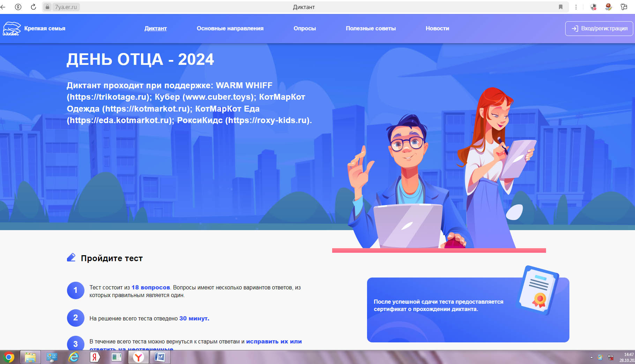Click the Yandex 'Я' button in address bar
Screen dimensions: 635x364
pyautogui.click(x=18, y=7)
